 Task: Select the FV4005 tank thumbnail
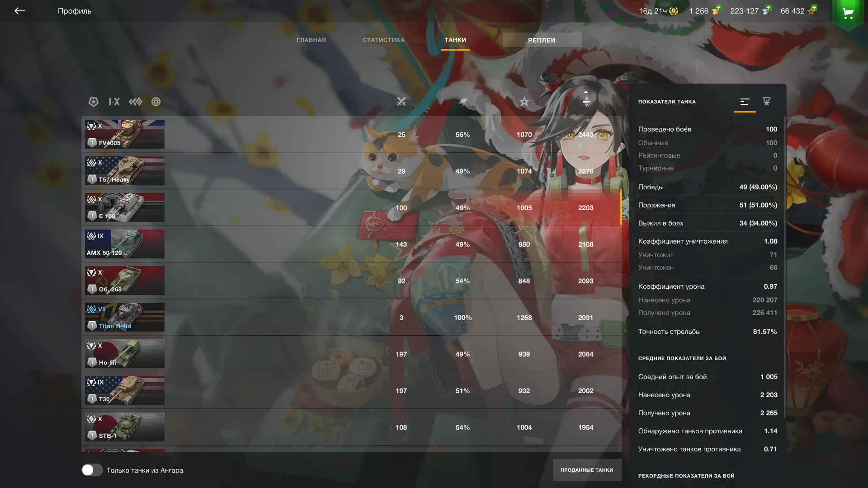125,134
